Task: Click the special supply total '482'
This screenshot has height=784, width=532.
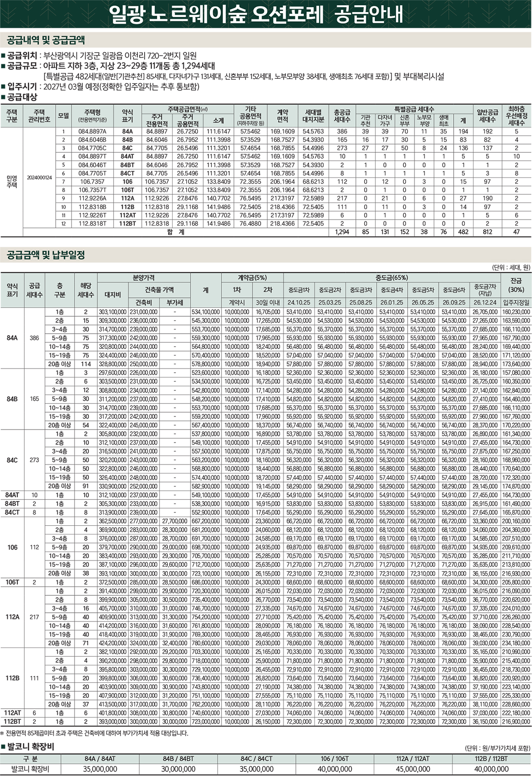Action: coord(463,232)
